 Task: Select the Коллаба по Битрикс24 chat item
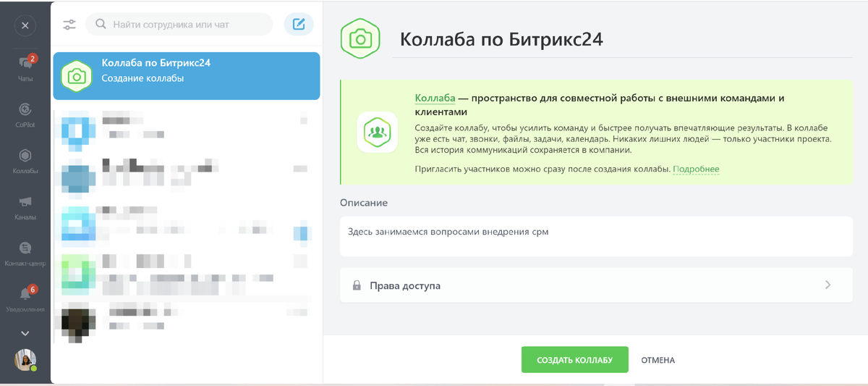(187, 76)
